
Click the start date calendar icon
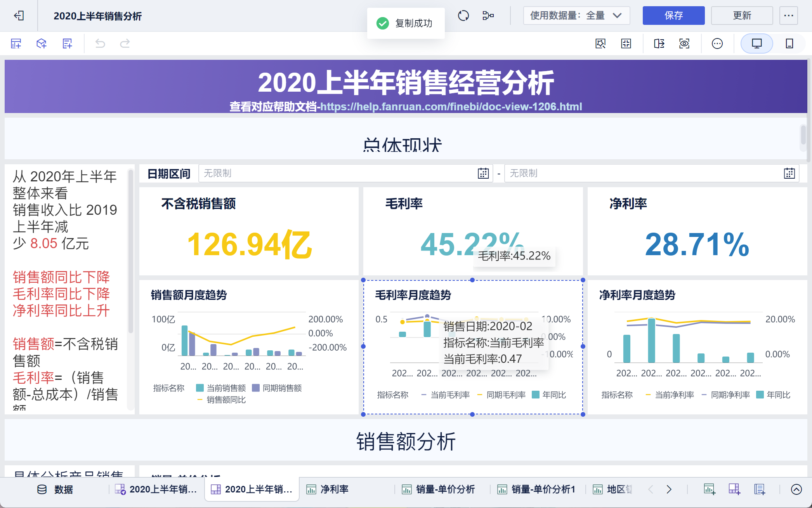point(483,173)
